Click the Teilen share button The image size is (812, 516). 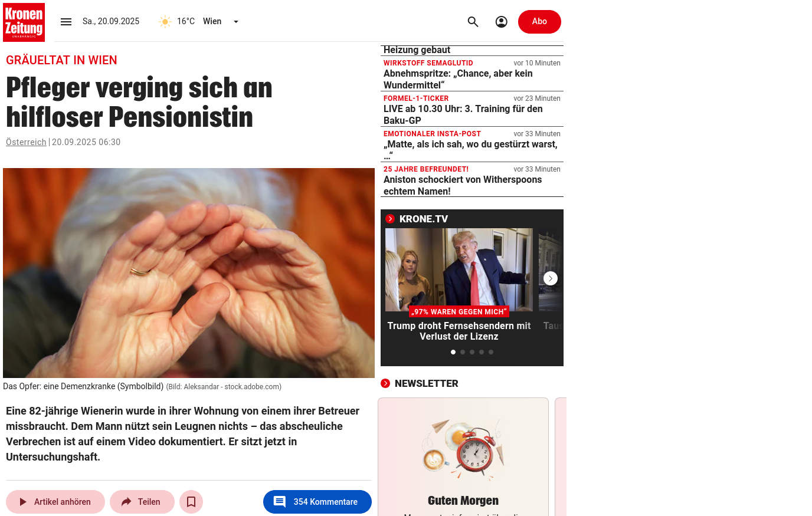pyautogui.click(x=142, y=502)
